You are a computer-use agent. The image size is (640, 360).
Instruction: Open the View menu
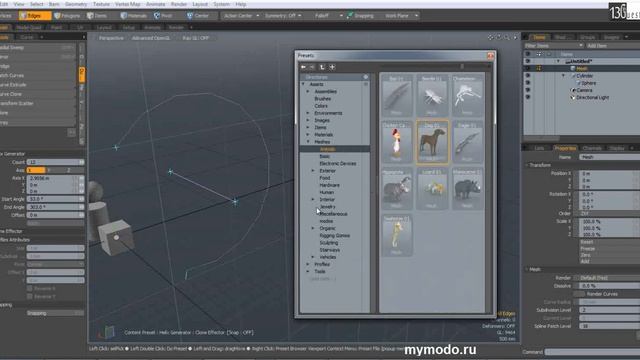(19, 4)
